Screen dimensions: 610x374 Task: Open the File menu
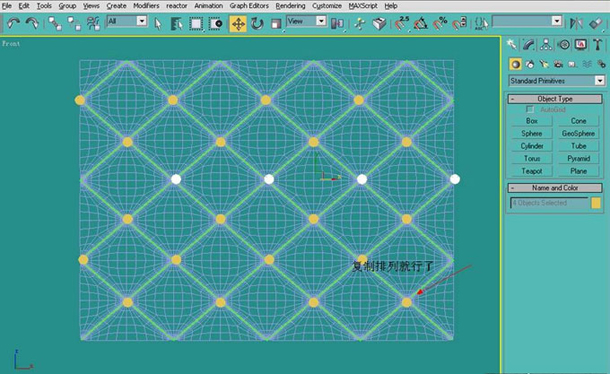pyautogui.click(x=7, y=6)
